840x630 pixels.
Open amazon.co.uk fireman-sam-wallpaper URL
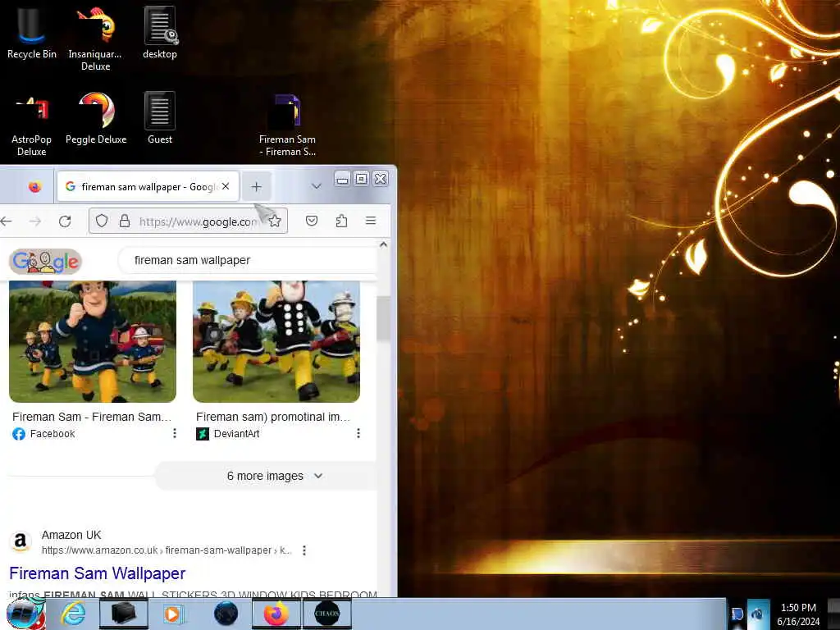(x=166, y=550)
